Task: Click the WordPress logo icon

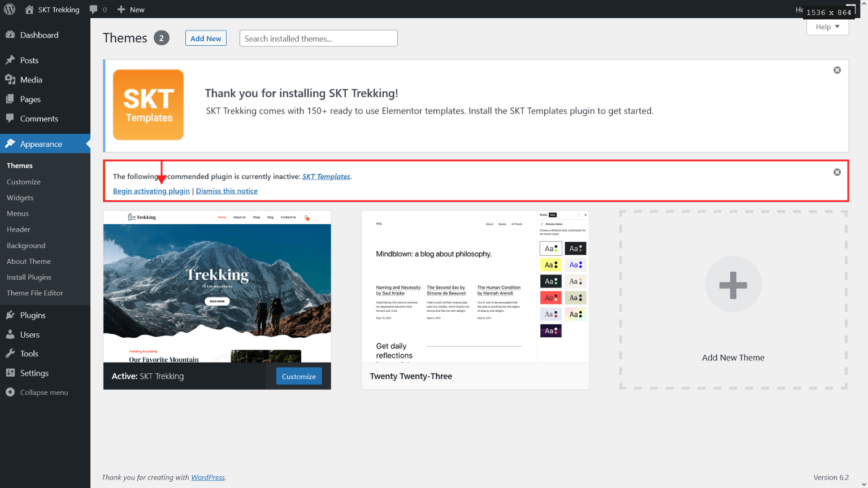Action: tap(10, 9)
